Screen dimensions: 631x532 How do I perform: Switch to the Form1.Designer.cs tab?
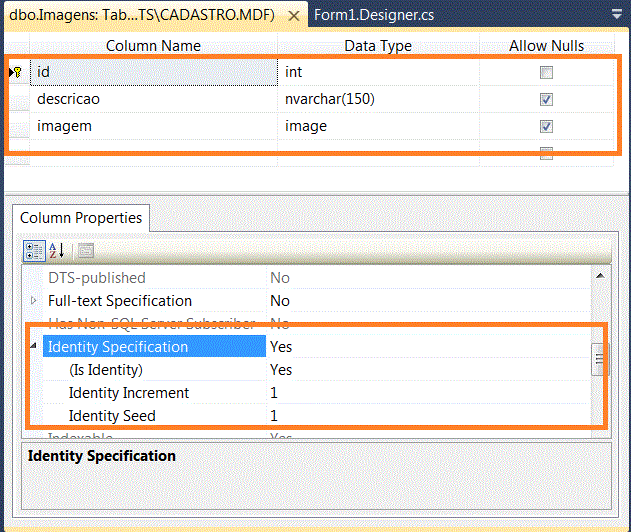tap(374, 15)
